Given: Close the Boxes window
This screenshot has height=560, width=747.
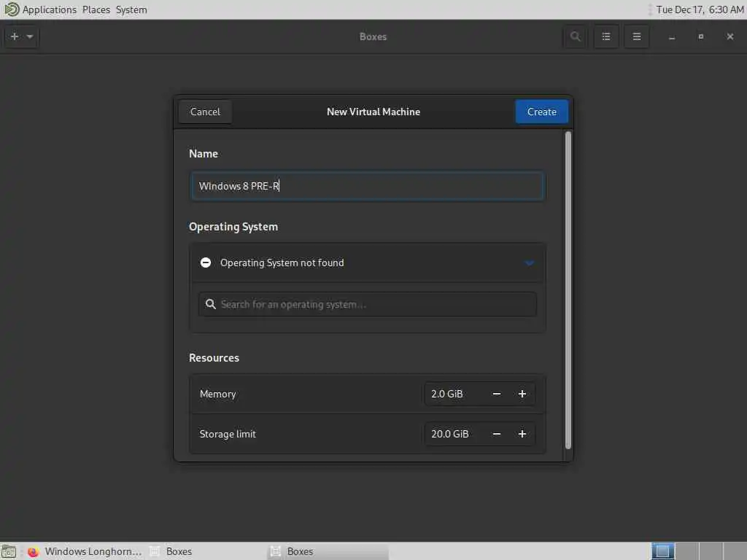Looking at the screenshot, I should [x=729, y=36].
